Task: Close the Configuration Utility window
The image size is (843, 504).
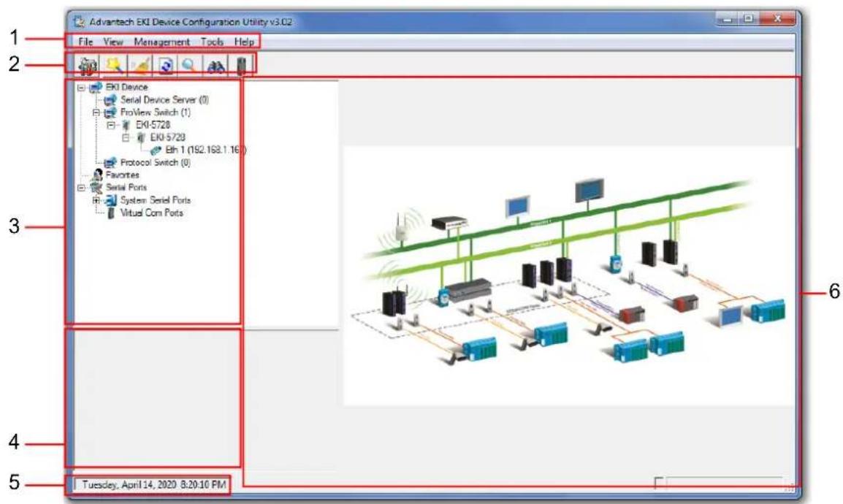Action: tap(777, 19)
